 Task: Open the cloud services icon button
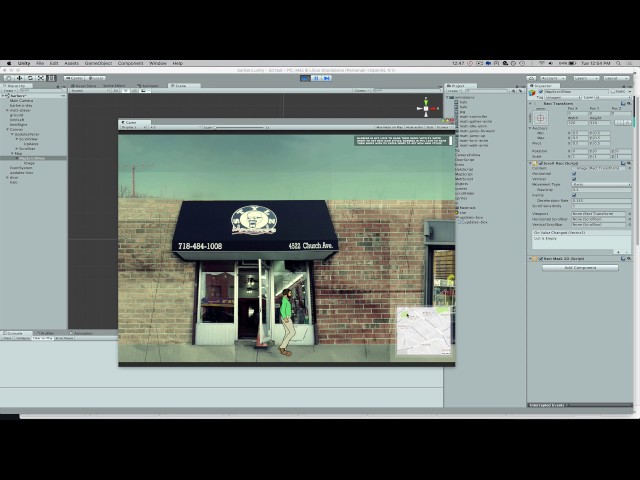click(531, 78)
